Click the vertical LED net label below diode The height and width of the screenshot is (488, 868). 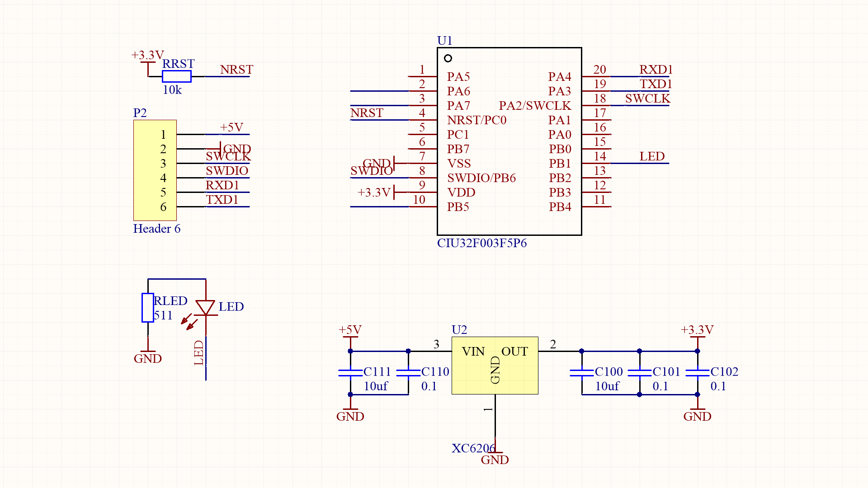(x=199, y=352)
